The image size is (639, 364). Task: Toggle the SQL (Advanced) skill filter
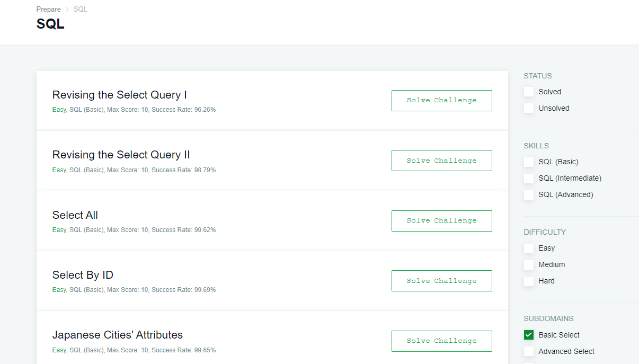tap(529, 195)
